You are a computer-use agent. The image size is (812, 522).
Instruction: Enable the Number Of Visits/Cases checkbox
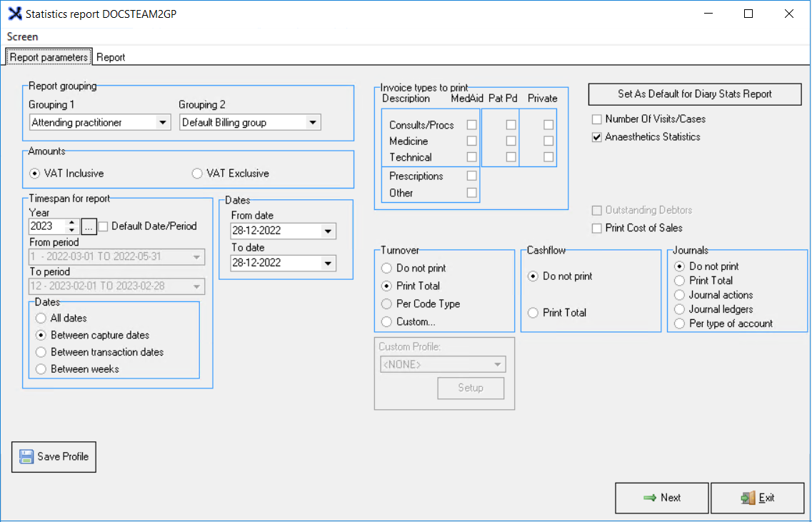tap(597, 119)
